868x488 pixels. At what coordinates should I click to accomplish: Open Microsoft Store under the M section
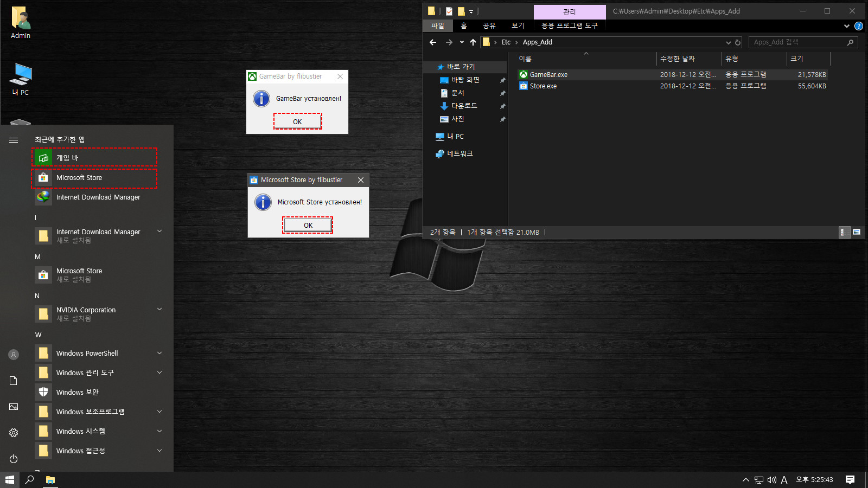click(x=99, y=275)
